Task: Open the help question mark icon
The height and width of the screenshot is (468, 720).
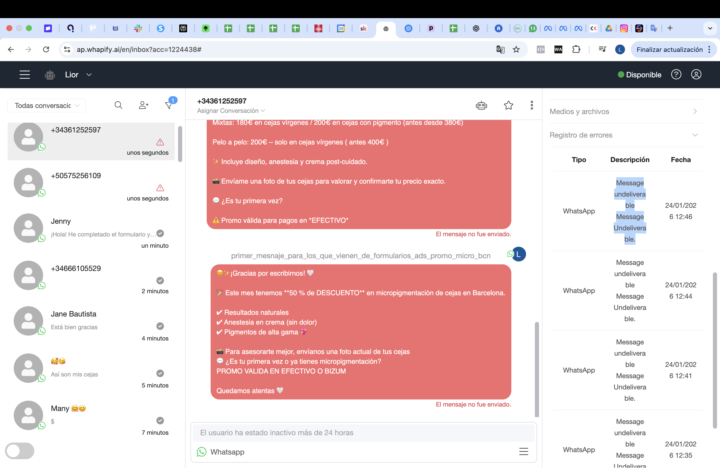Action: click(676, 74)
